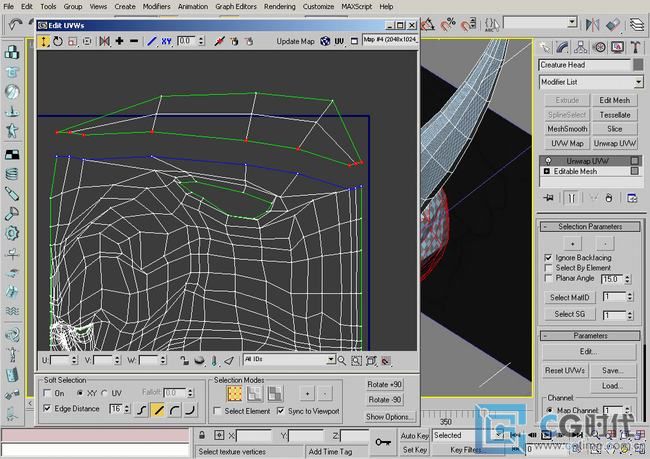Choose the smooth falloff curve icon
This screenshot has height=459, width=650.
[x=142, y=410]
